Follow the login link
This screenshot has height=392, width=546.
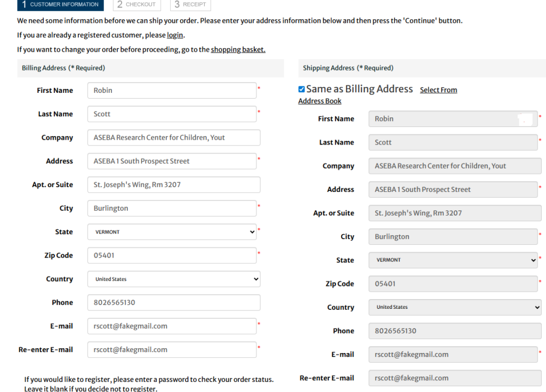click(x=175, y=35)
